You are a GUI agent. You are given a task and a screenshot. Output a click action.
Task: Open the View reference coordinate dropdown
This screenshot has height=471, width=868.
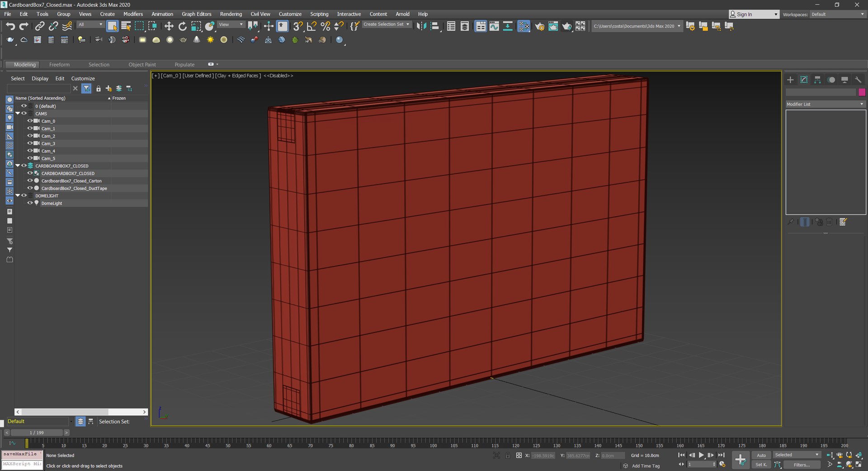click(x=231, y=24)
